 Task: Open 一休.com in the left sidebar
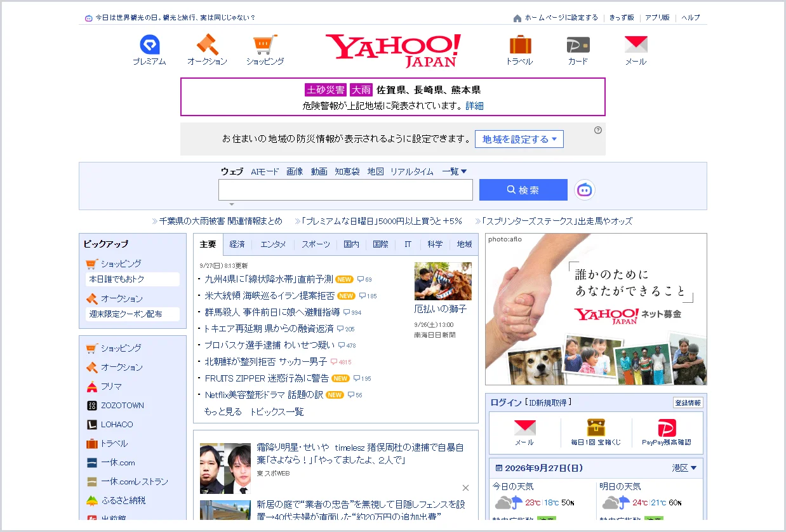(110, 462)
